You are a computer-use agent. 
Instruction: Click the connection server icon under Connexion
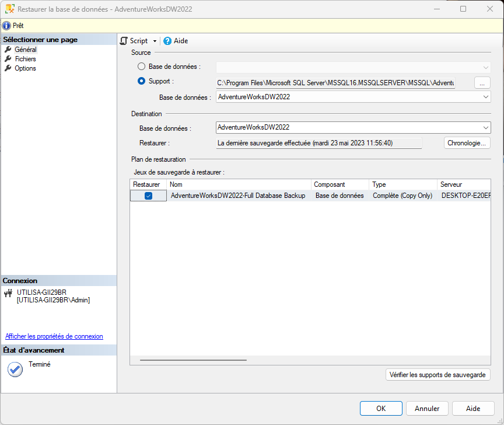tap(8, 293)
